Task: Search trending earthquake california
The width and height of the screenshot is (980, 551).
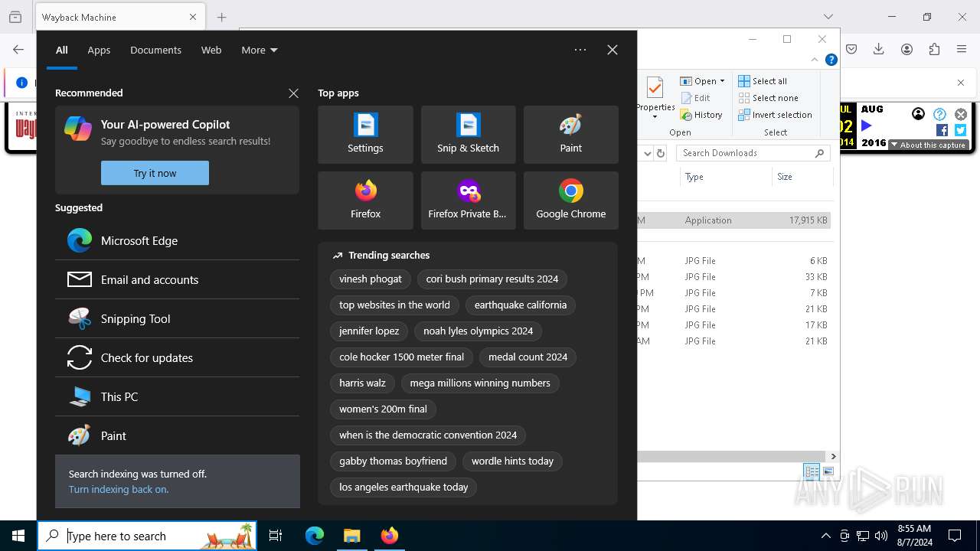Action: pos(521,305)
